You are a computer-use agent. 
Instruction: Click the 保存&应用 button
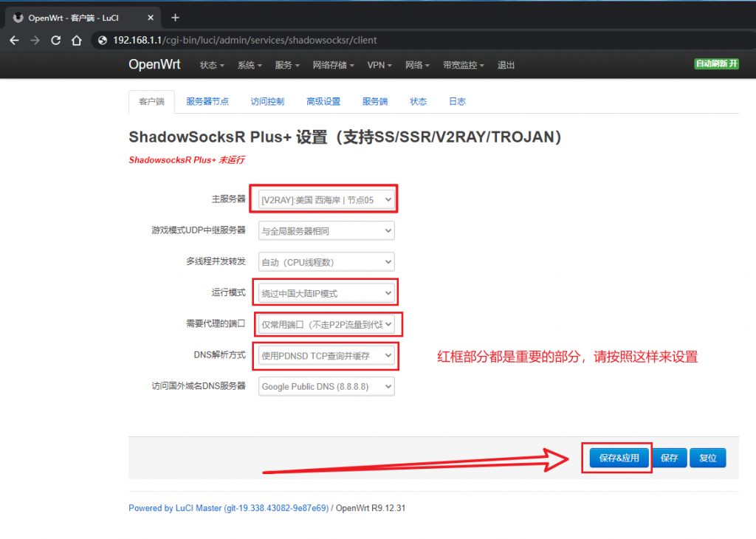(619, 458)
